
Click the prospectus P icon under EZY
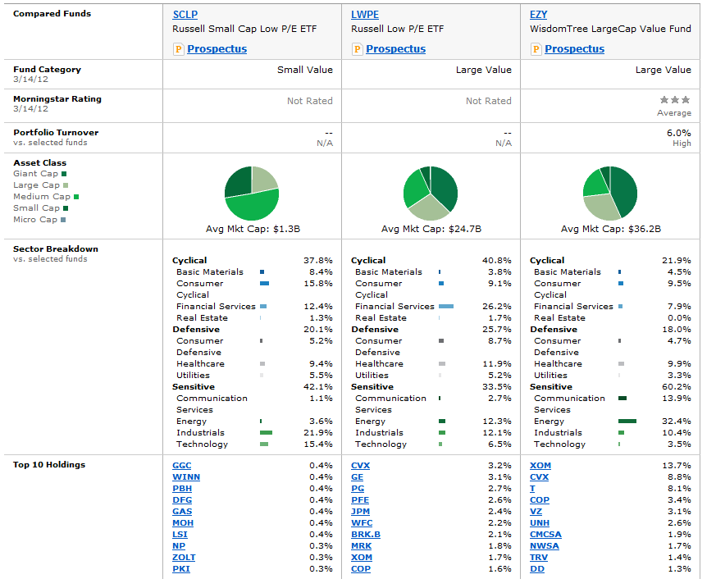536,49
